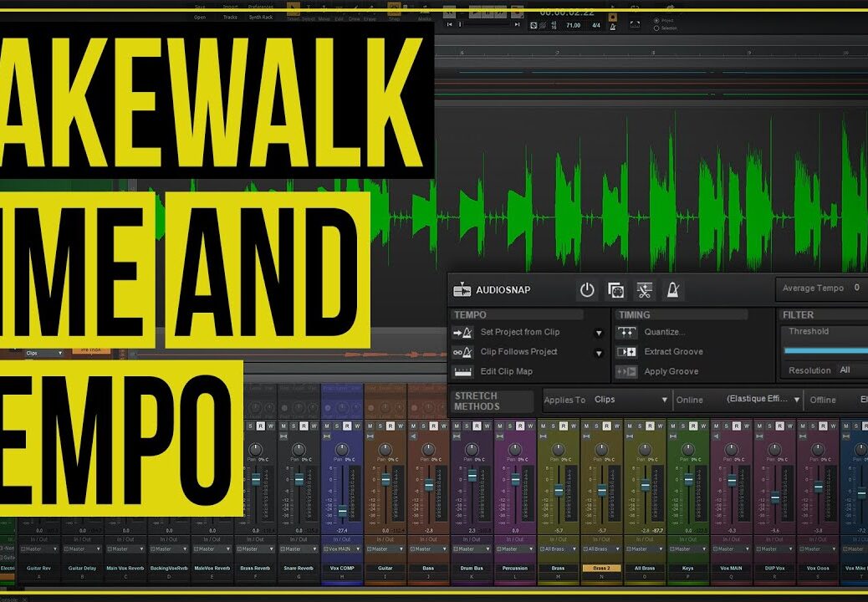Click the record-arm icon above the metronome
Viewport: 868px width, 602px height.
[613, 18]
